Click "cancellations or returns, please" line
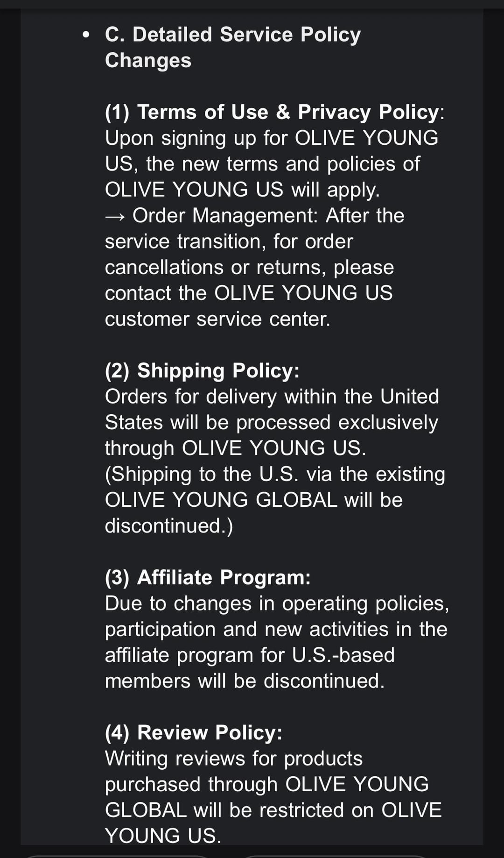 [249, 268]
